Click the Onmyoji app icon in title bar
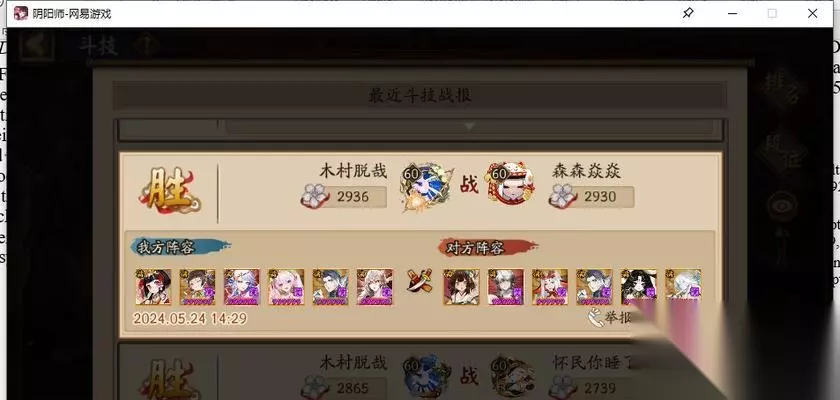 tap(21, 13)
